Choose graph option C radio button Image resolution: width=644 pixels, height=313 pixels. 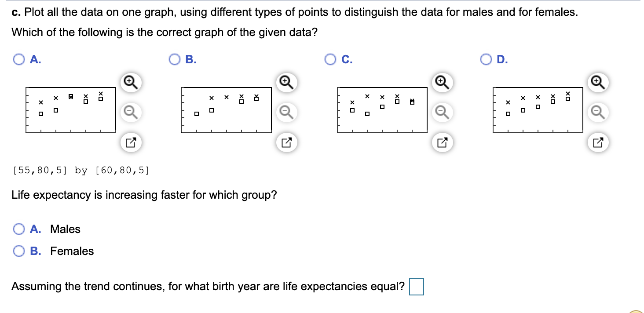tap(331, 59)
